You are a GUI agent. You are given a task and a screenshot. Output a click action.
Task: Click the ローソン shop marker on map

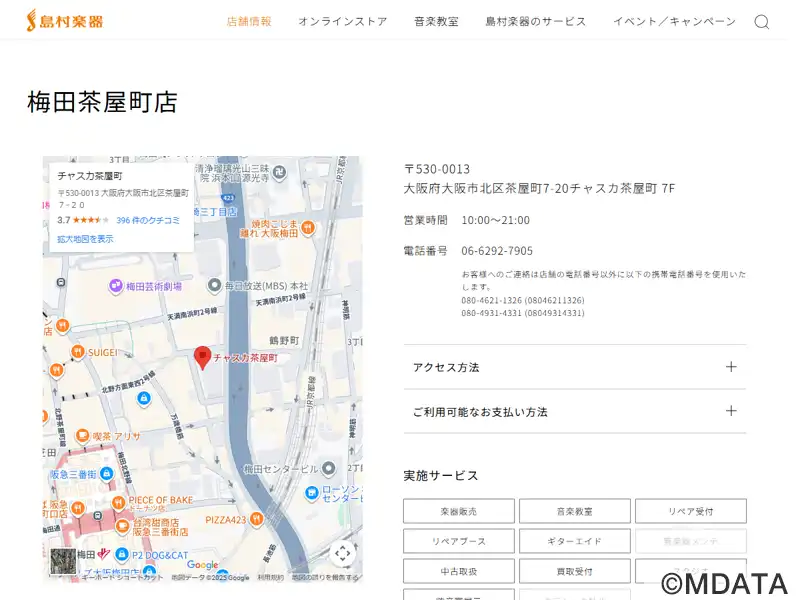click(312, 493)
